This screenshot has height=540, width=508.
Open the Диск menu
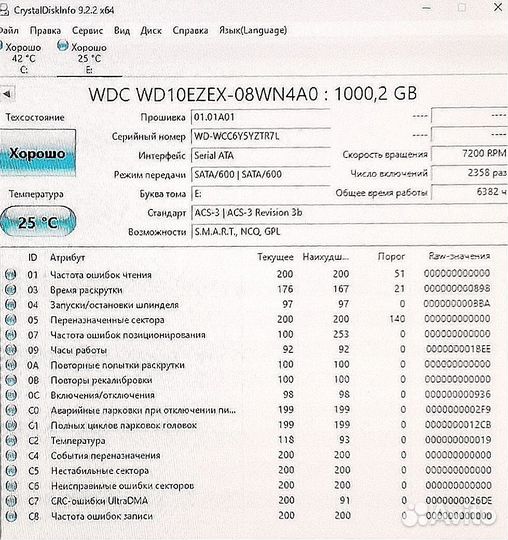point(151,30)
